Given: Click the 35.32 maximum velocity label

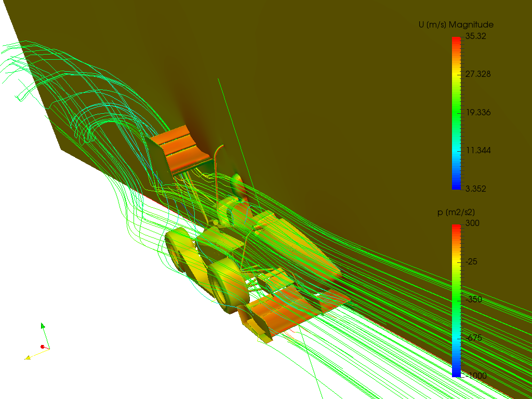Looking at the screenshot, I should tap(475, 36).
